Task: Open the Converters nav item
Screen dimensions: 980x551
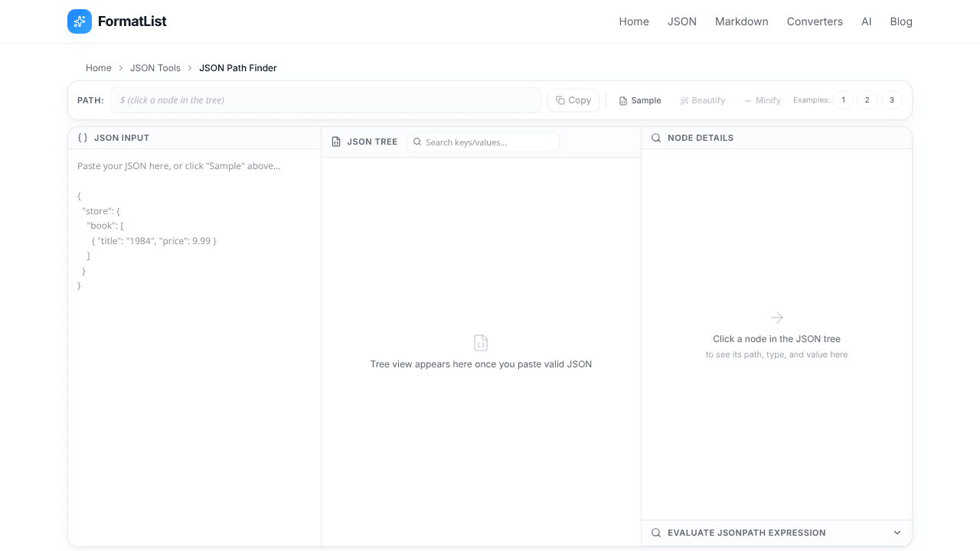Action: coord(815,21)
